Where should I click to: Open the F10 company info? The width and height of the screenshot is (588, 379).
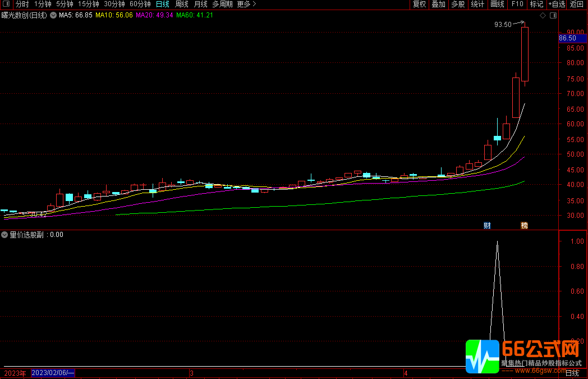[x=517, y=4]
